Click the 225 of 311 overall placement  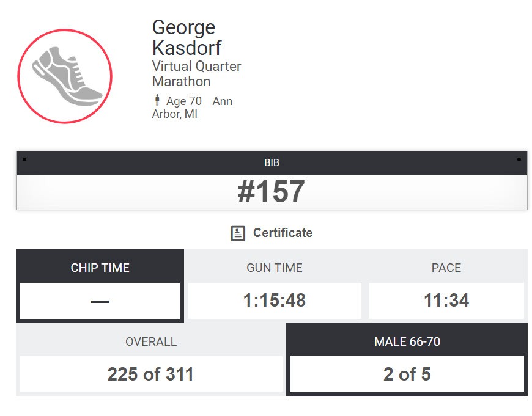point(150,374)
